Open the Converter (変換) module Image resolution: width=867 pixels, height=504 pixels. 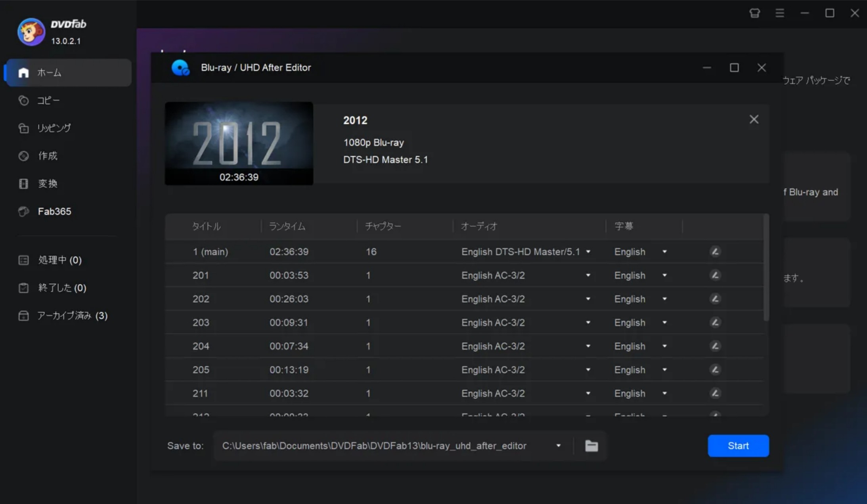click(69, 183)
